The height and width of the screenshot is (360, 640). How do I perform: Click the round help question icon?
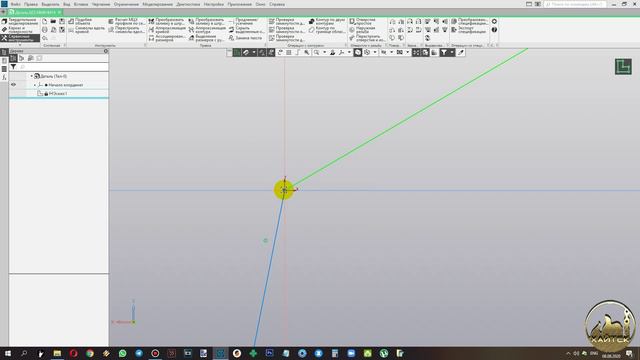point(494,30)
